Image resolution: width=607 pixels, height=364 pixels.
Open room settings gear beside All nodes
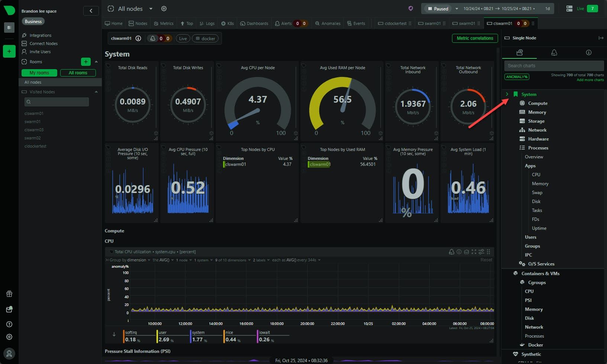164,9
